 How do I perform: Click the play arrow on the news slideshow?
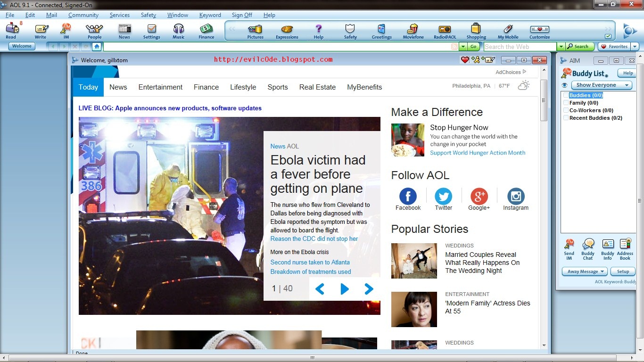345,289
